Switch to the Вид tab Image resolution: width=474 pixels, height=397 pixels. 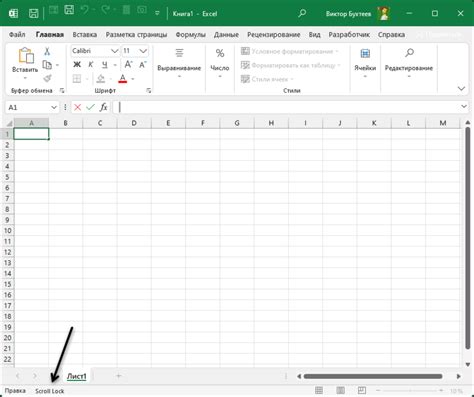(314, 35)
